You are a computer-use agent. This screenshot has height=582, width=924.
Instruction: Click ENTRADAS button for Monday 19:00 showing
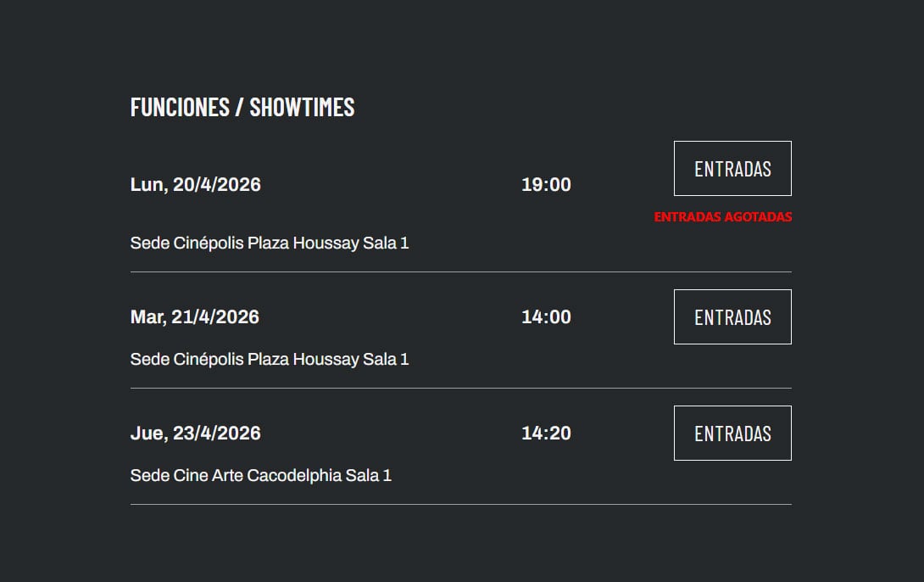(x=732, y=169)
